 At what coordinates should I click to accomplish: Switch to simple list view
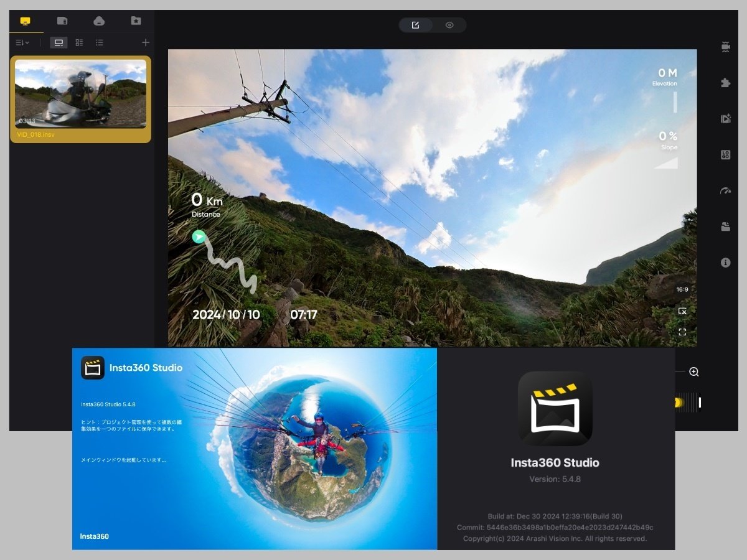[100, 43]
